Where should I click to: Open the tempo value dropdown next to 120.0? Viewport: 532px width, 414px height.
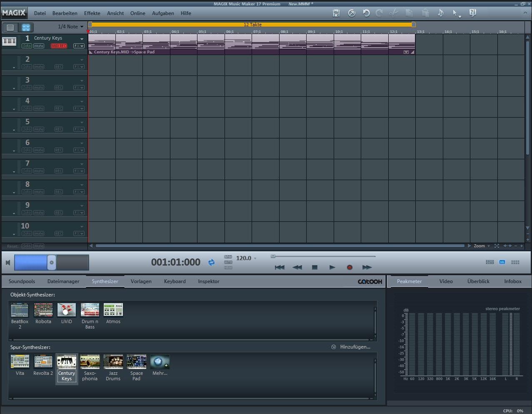(255, 258)
